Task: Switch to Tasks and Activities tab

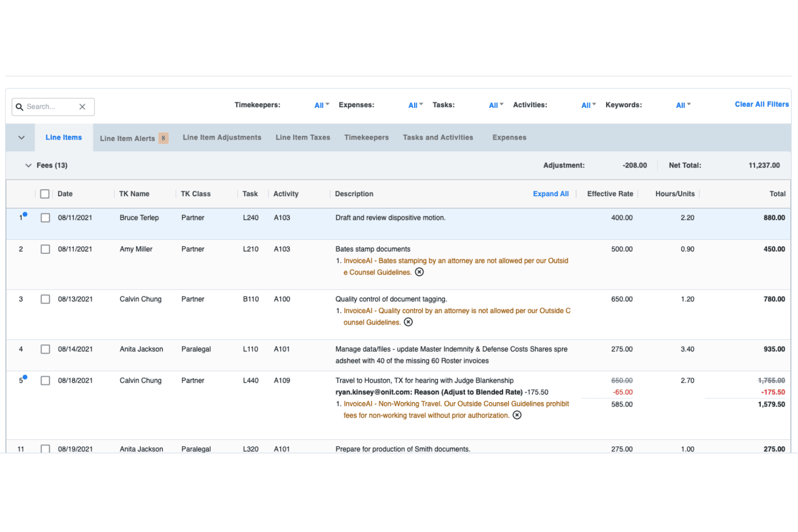Action: point(438,137)
